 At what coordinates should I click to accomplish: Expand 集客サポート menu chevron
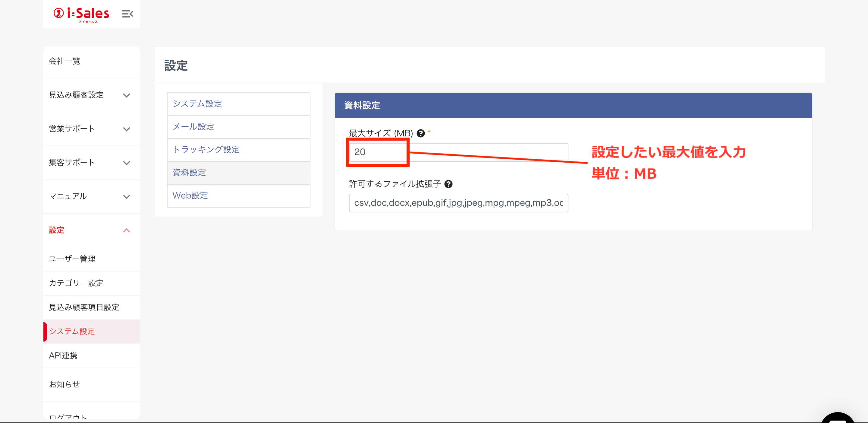click(x=126, y=163)
